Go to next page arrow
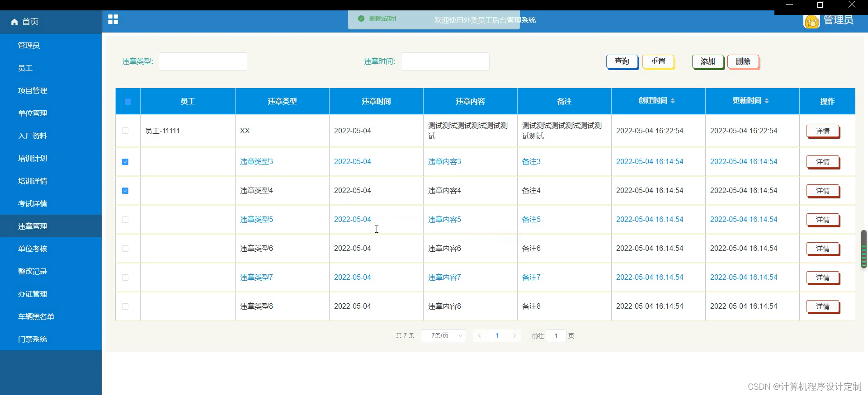Screen dimensions: 868x395 click(x=514, y=336)
